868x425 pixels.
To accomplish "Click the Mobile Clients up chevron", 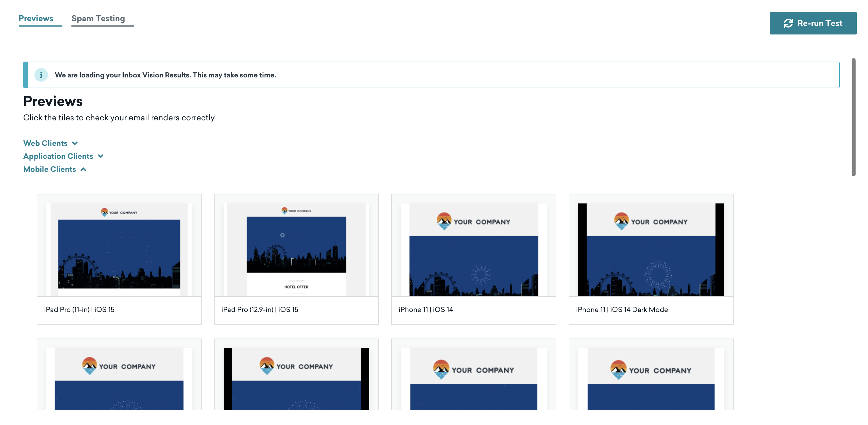I will click(83, 169).
